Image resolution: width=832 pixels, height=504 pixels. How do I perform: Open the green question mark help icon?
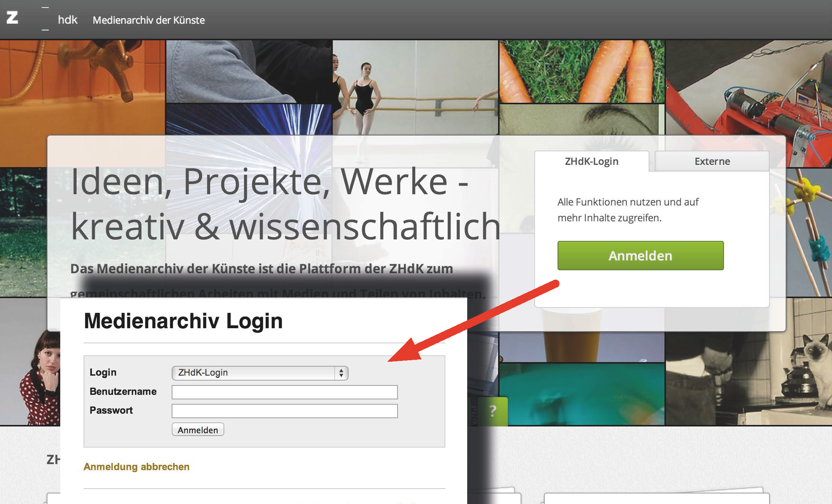tap(493, 411)
